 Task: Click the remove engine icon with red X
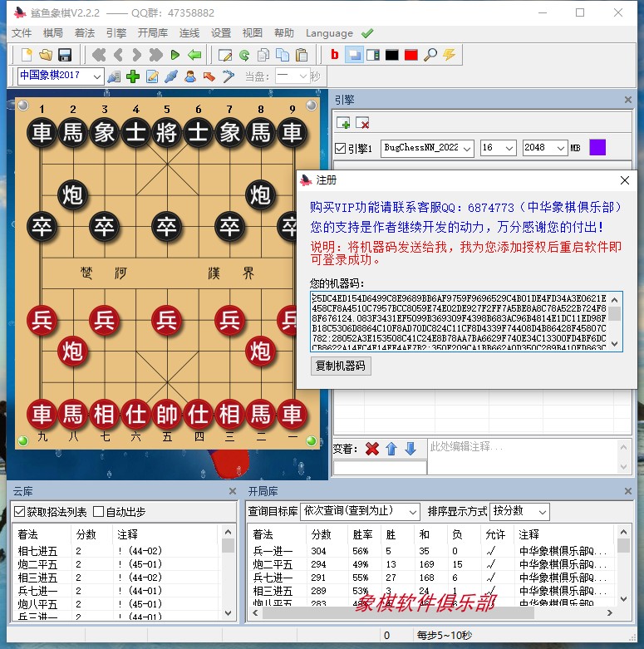coord(362,123)
